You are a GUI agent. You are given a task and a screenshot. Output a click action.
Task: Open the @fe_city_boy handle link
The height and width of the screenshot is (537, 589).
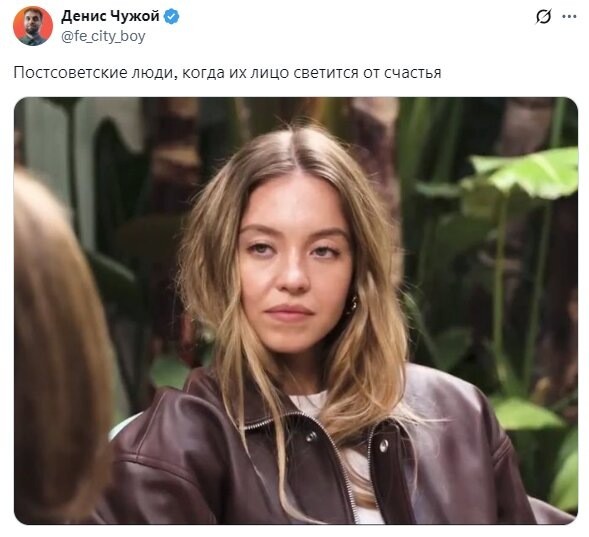[103, 37]
